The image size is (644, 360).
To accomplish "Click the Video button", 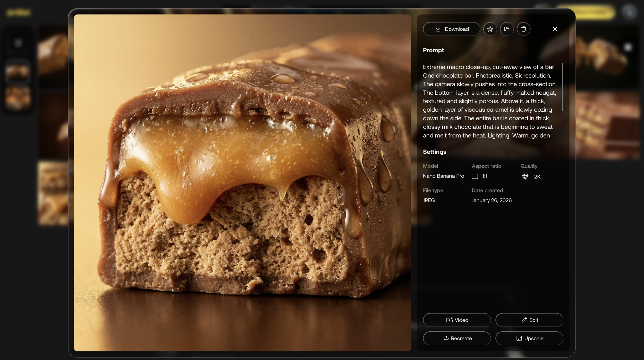I will coord(457,320).
